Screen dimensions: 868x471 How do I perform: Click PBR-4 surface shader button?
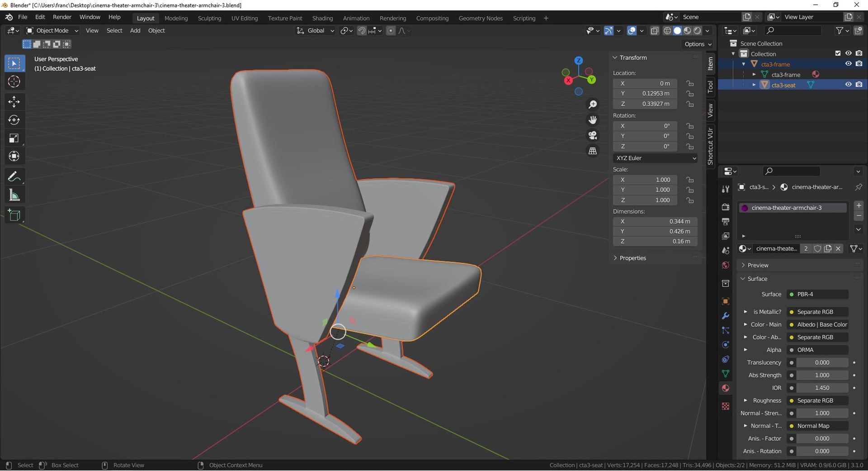pos(817,294)
